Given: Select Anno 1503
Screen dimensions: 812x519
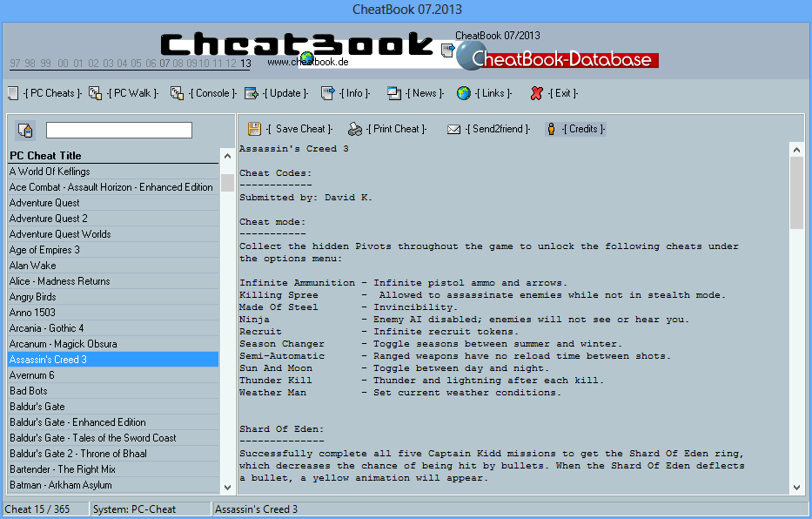Looking at the screenshot, I should coord(113,313).
